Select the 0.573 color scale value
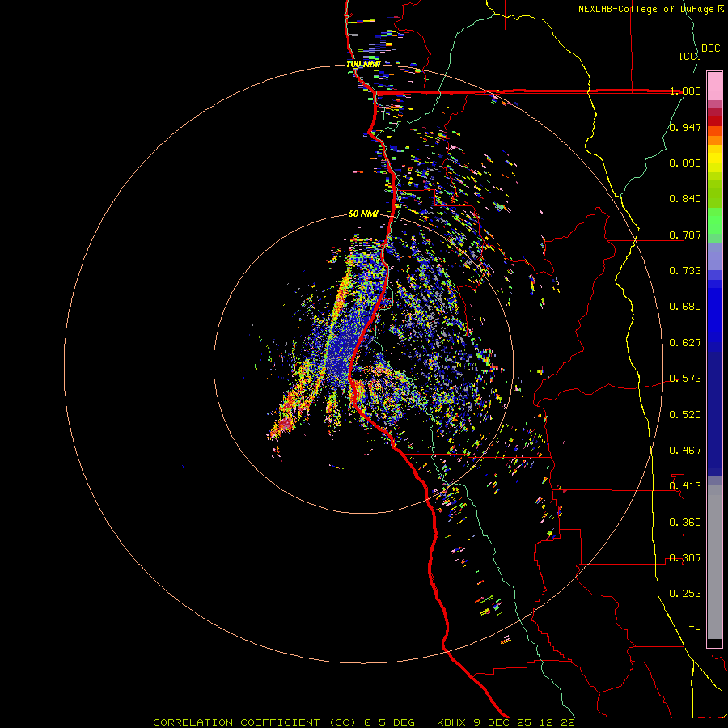The height and width of the screenshot is (728, 728). [685, 379]
